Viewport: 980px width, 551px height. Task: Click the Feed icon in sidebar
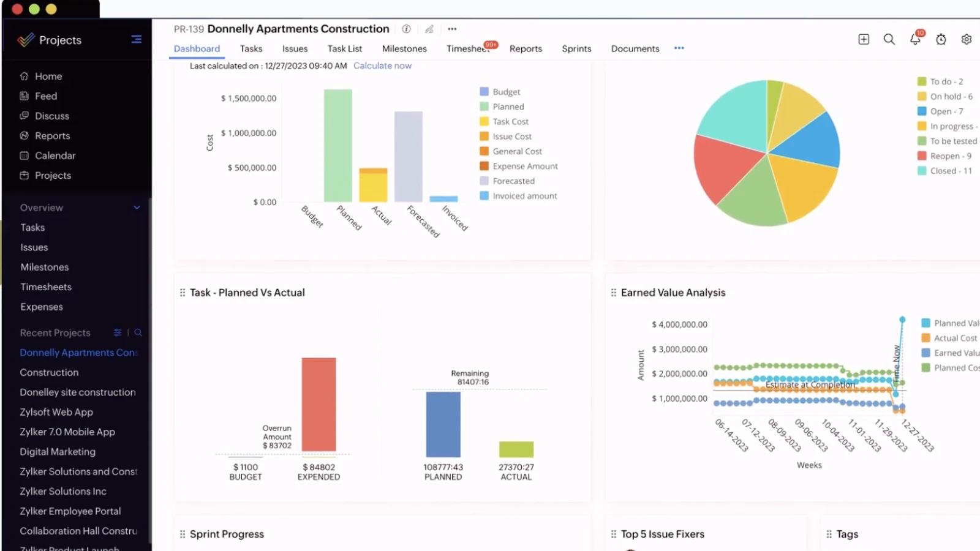click(x=24, y=96)
